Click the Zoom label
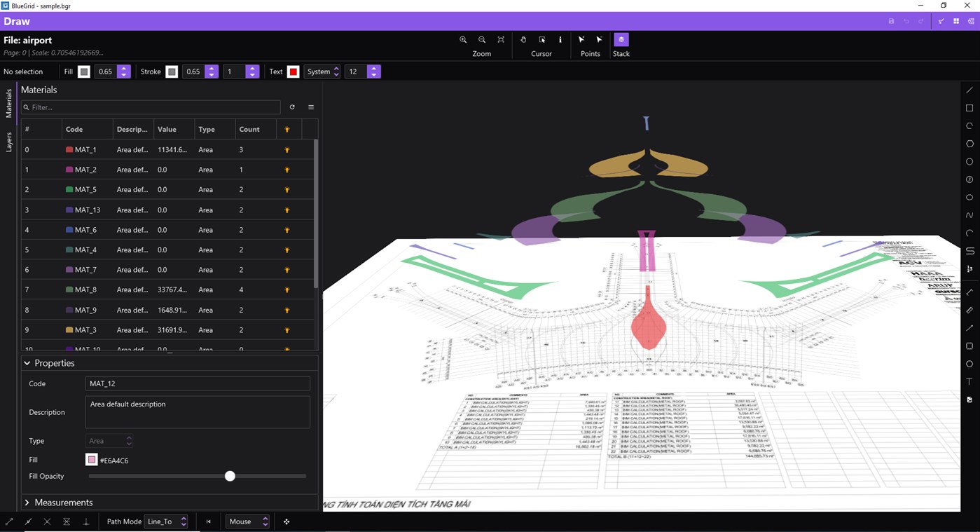The image size is (980, 532). (x=482, y=54)
